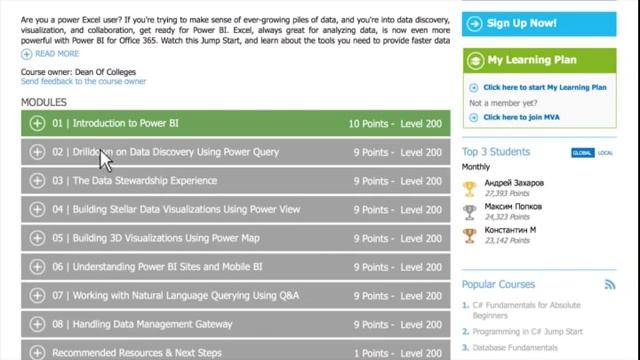Click Course owner: Dean Of Colleges text
This screenshot has width=640, height=360.
[78, 72]
